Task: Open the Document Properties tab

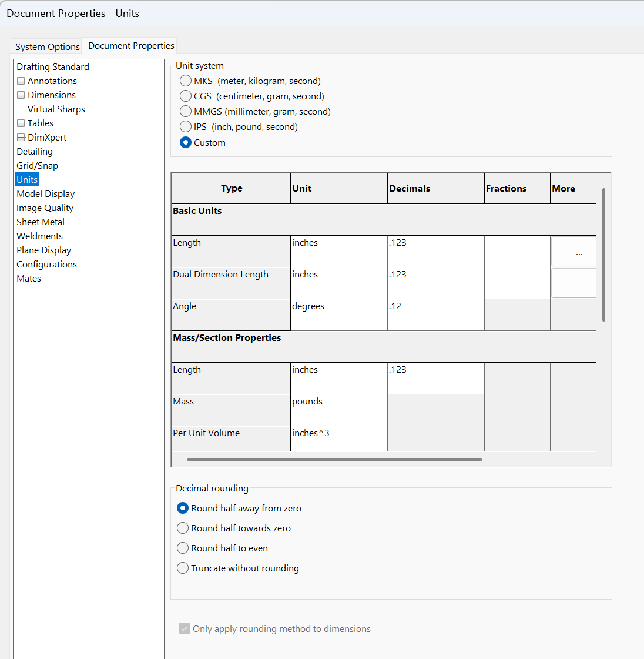Action: [131, 46]
